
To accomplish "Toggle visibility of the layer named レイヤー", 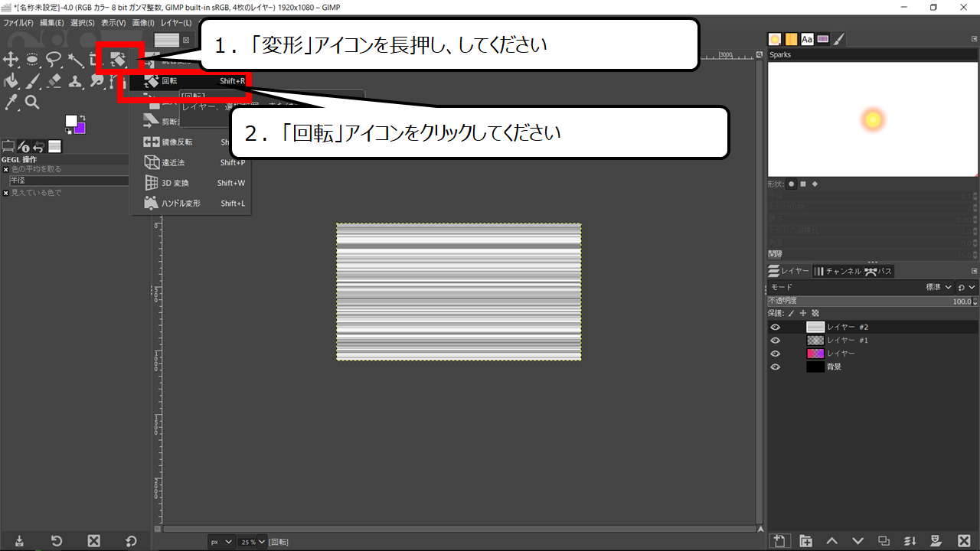I will click(x=776, y=354).
